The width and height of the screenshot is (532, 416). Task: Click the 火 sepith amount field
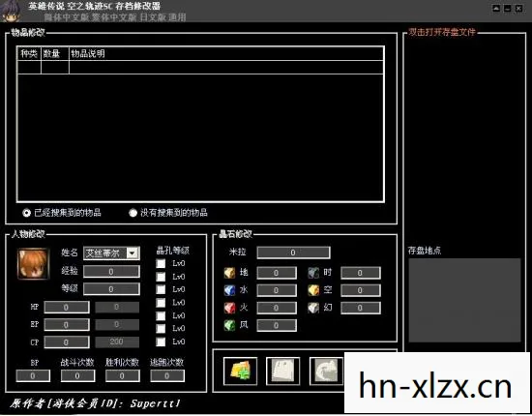(x=277, y=308)
